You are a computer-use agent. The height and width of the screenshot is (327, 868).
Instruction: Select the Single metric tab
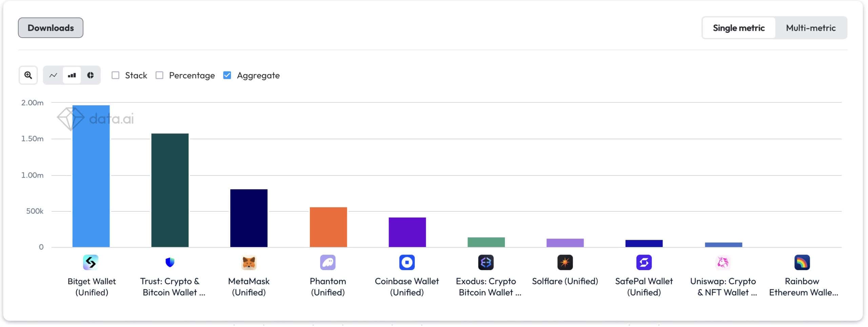[x=739, y=27]
